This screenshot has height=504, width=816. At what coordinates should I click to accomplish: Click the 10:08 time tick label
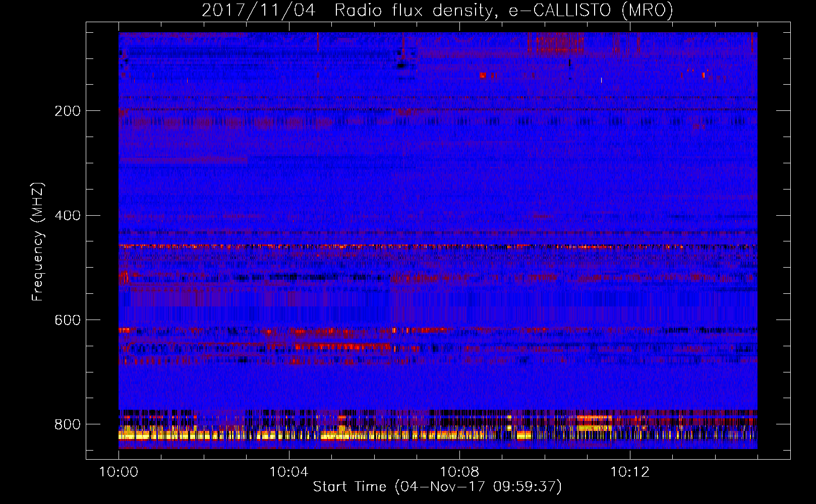tap(459, 472)
